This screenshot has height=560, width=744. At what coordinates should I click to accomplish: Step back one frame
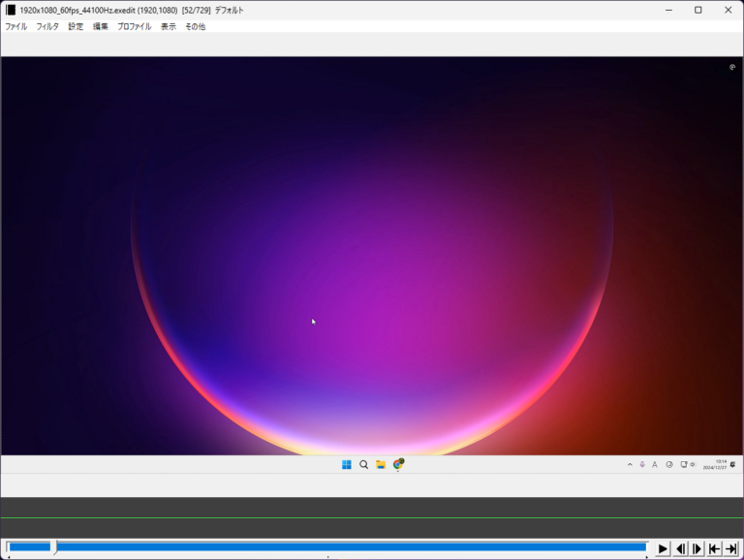pos(680,548)
